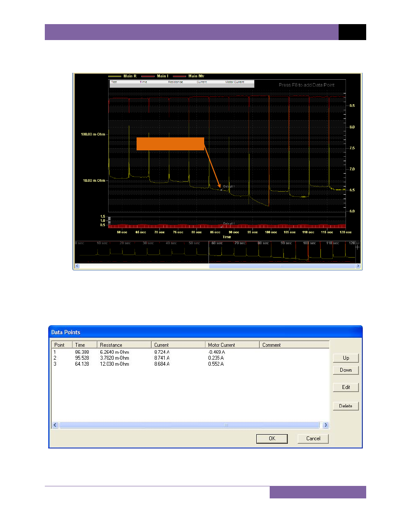411x532 pixels.
Task: Click the Resistance column header
Action: (124, 345)
